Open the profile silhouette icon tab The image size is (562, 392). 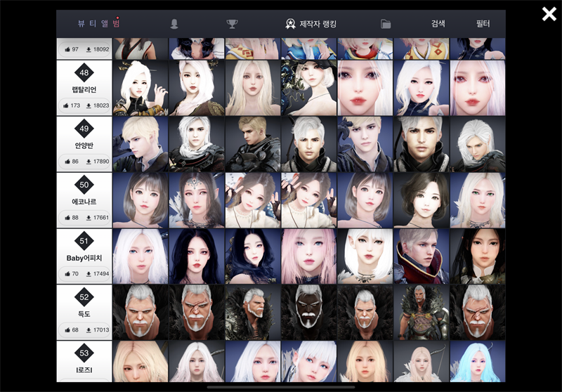(x=174, y=24)
